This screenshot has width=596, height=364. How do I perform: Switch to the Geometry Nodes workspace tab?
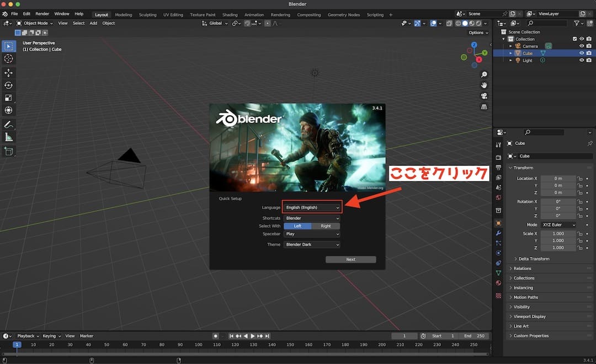(x=344, y=15)
